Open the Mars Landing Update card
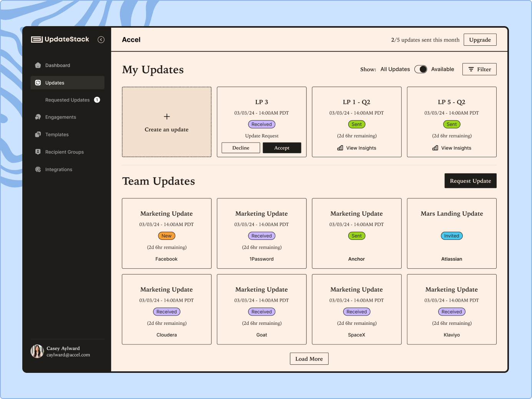This screenshot has width=532, height=399. point(452,233)
